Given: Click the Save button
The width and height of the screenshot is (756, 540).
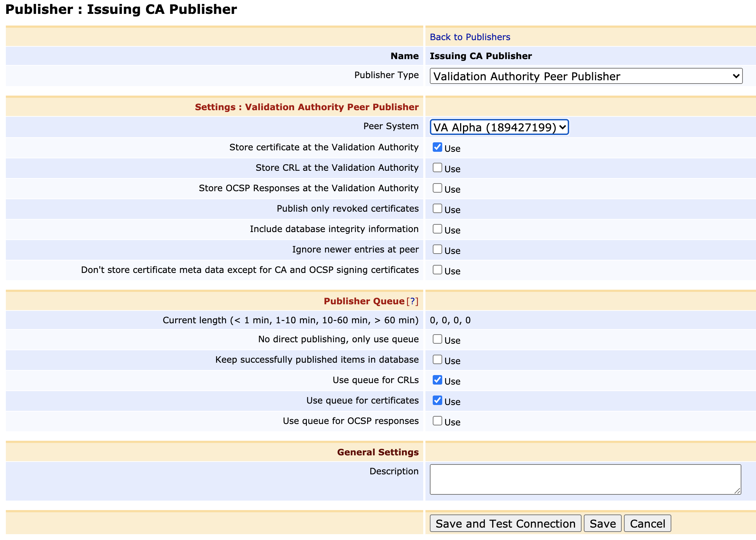Looking at the screenshot, I should (602, 524).
